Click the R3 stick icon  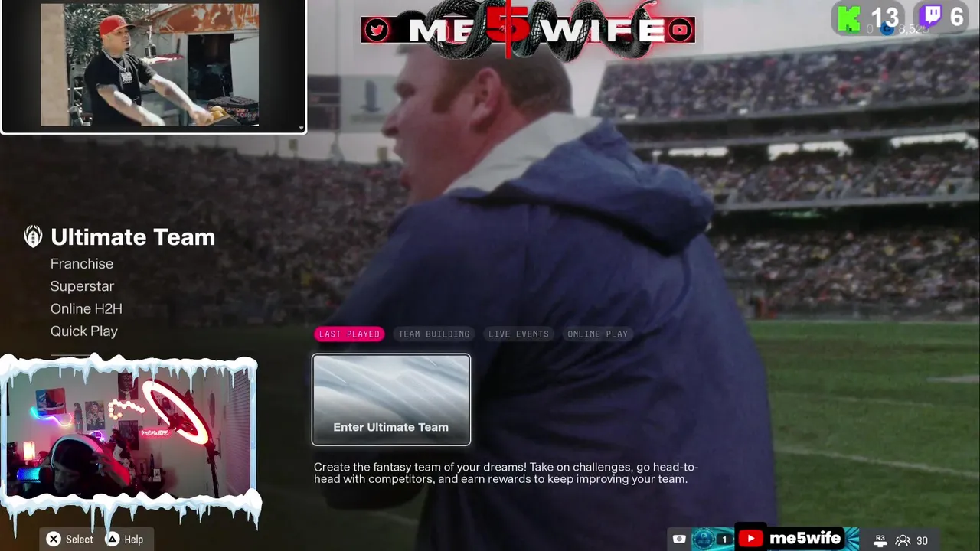pyautogui.click(x=880, y=540)
